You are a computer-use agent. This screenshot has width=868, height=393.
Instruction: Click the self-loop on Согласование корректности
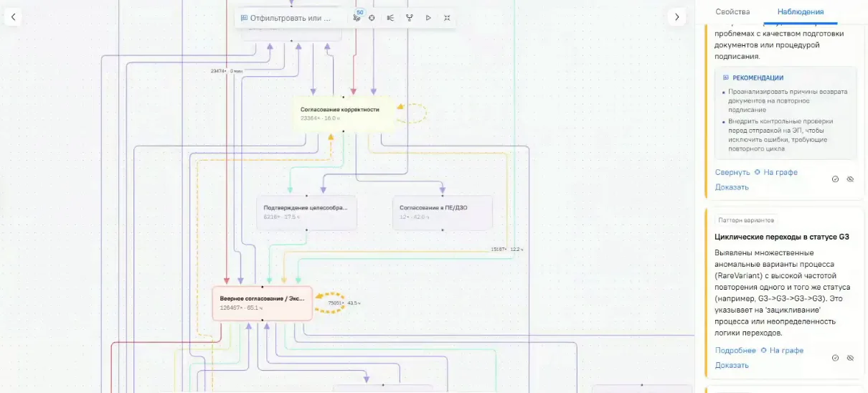point(412,113)
